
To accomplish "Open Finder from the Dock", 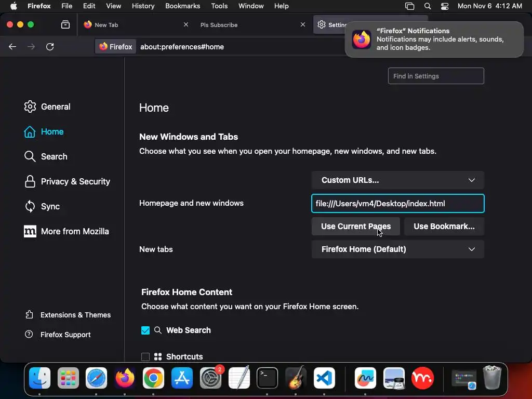I will (39, 378).
